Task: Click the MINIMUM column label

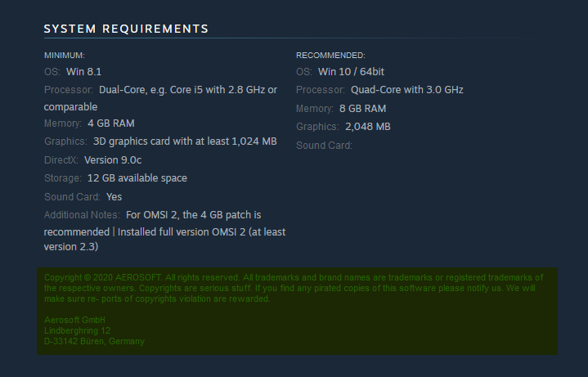Action: coord(64,56)
